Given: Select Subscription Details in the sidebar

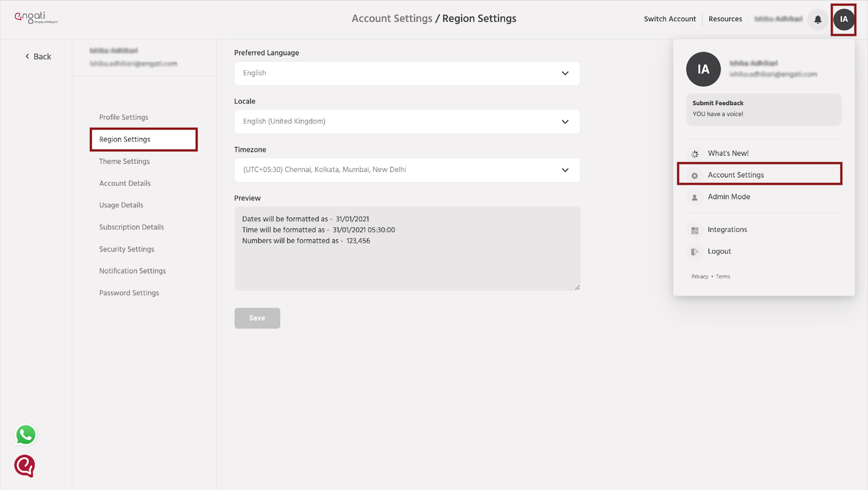Looking at the screenshot, I should pyautogui.click(x=131, y=227).
